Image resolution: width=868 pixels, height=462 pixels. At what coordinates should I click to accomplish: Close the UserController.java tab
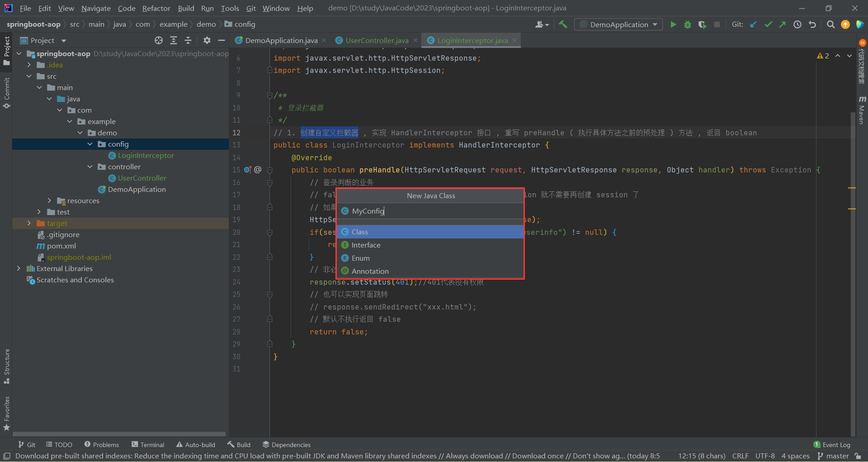(415, 40)
